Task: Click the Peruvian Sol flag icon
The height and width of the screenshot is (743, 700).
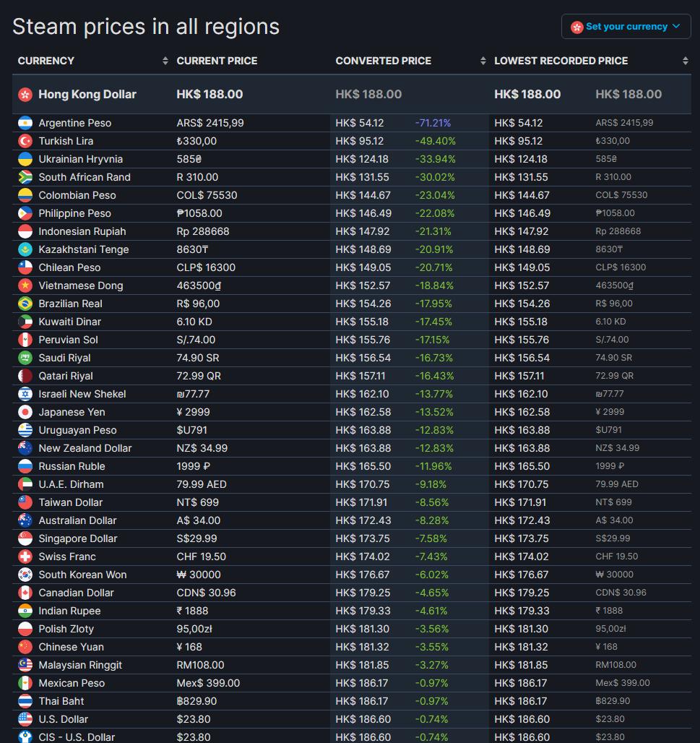Action: tap(25, 340)
